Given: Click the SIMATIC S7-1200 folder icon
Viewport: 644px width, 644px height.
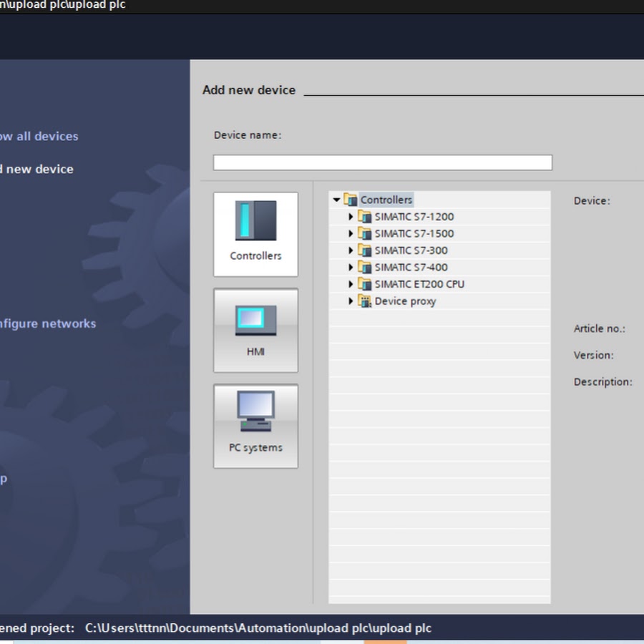Looking at the screenshot, I should pyautogui.click(x=364, y=216).
